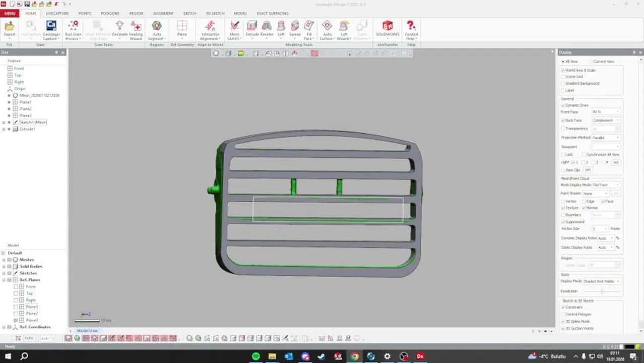
Task: Toggle Dynamic Draw checkbox
Action: click(563, 105)
